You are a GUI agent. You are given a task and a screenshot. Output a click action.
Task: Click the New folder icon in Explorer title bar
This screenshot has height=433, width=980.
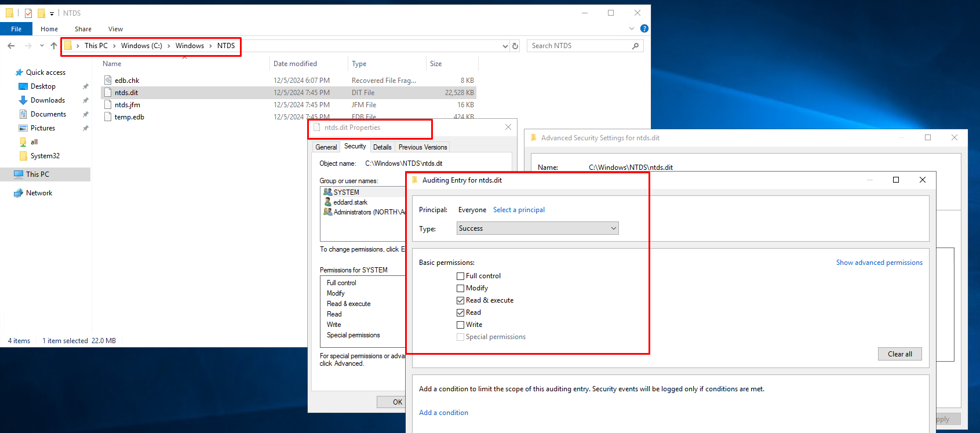41,13
